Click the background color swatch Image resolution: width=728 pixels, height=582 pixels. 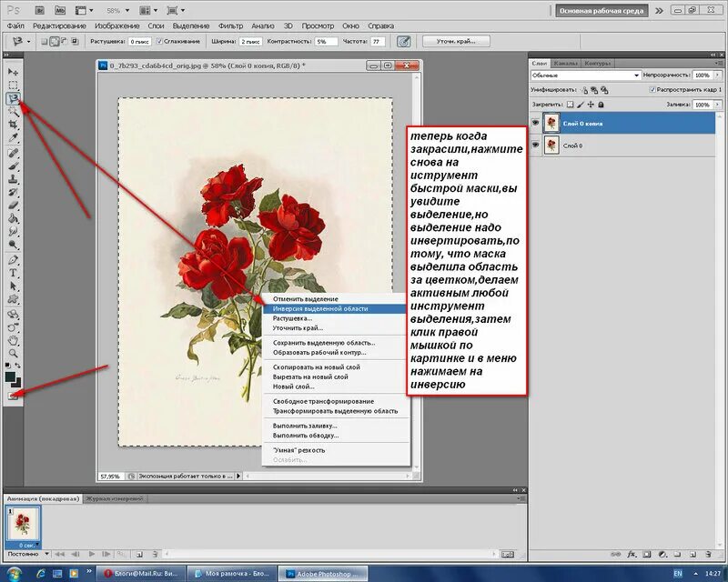[x=16, y=383]
